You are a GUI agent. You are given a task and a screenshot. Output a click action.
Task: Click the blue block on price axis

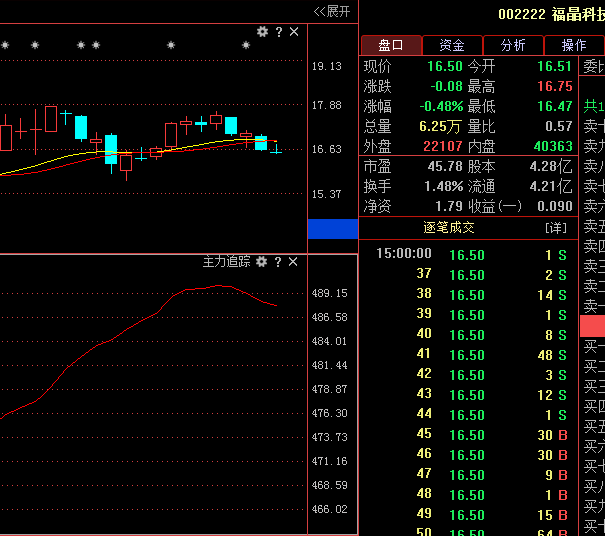coord(331,229)
